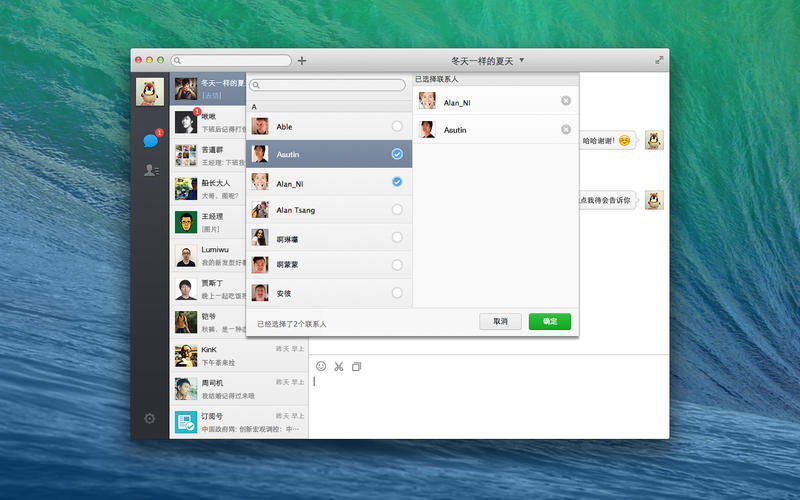Click the 已选择联系人 header label

click(x=437, y=79)
